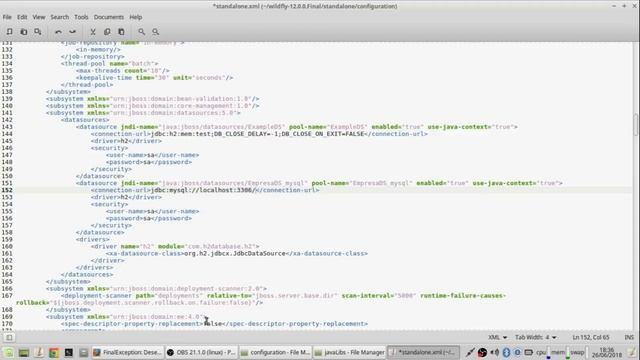Screen dimensions: 640x360
Task: Click line number 152 in the gutter
Action: (7, 190)
